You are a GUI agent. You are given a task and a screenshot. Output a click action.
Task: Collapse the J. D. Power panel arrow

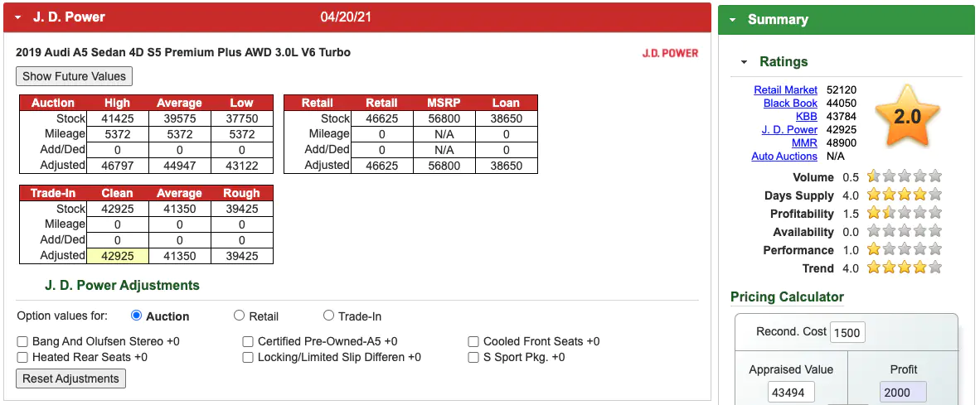(x=18, y=17)
